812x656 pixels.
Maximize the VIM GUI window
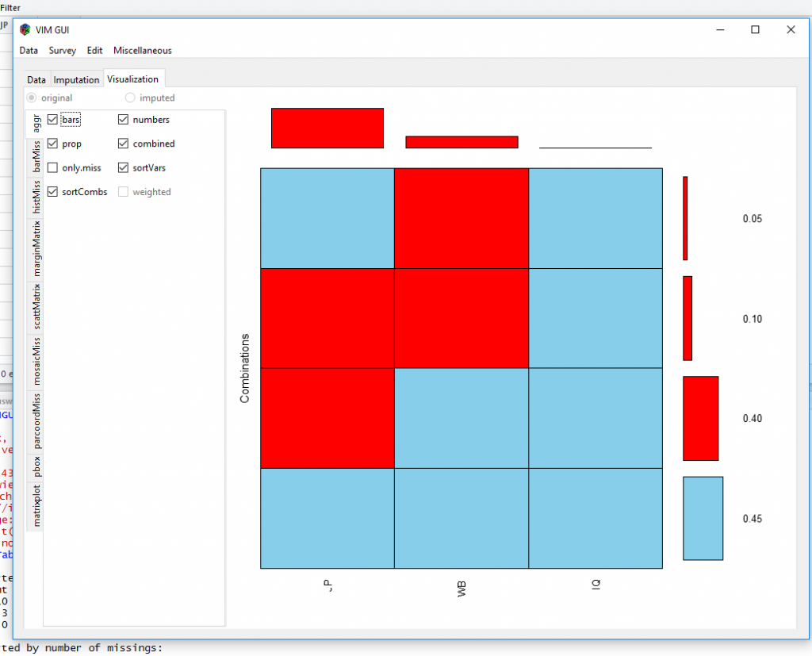tap(755, 29)
